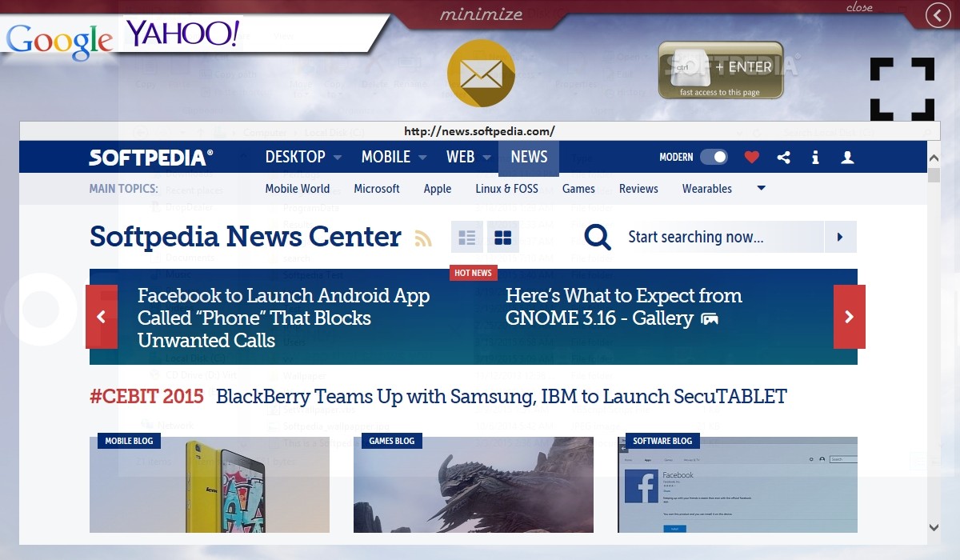Click the close label at top

coord(859,7)
